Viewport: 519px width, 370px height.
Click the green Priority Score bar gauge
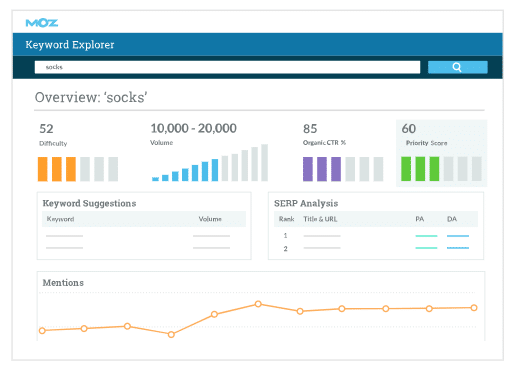pos(441,169)
